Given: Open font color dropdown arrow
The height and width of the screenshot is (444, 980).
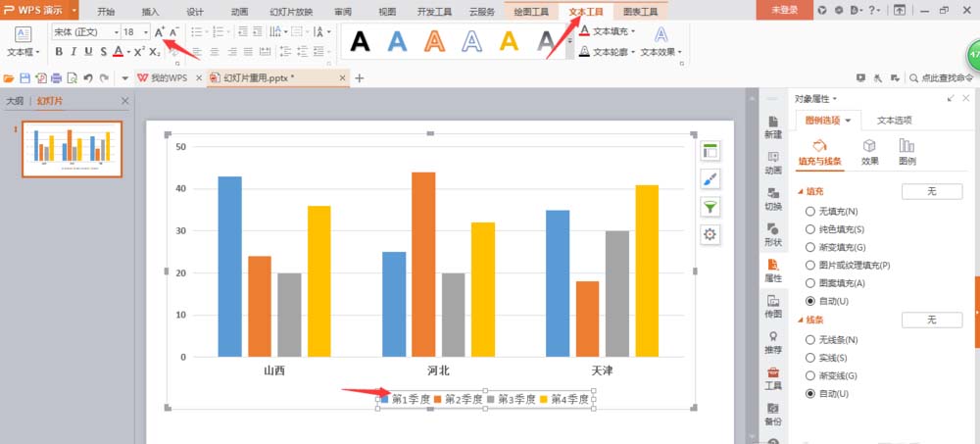Looking at the screenshot, I should [x=128, y=52].
